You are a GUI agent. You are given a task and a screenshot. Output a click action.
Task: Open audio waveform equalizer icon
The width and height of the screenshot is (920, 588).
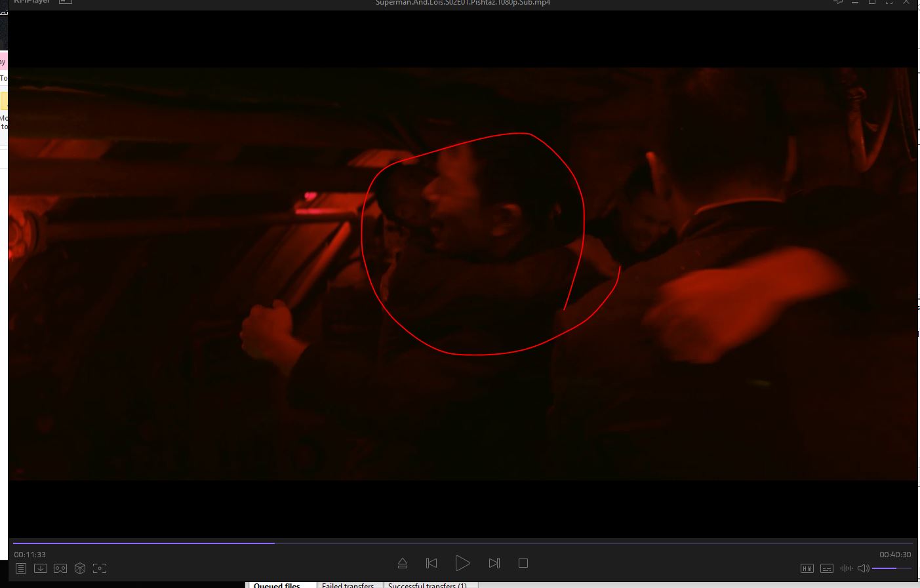click(846, 568)
